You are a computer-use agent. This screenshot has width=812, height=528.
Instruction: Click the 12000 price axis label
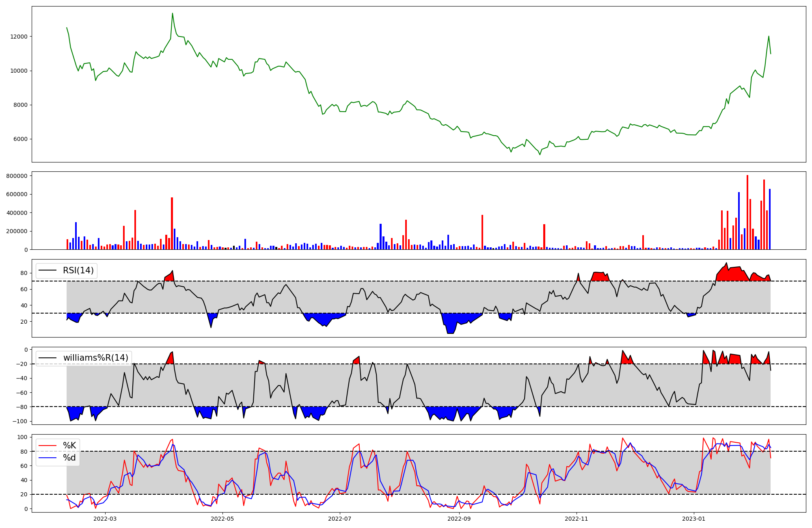pyautogui.click(x=19, y=37)
